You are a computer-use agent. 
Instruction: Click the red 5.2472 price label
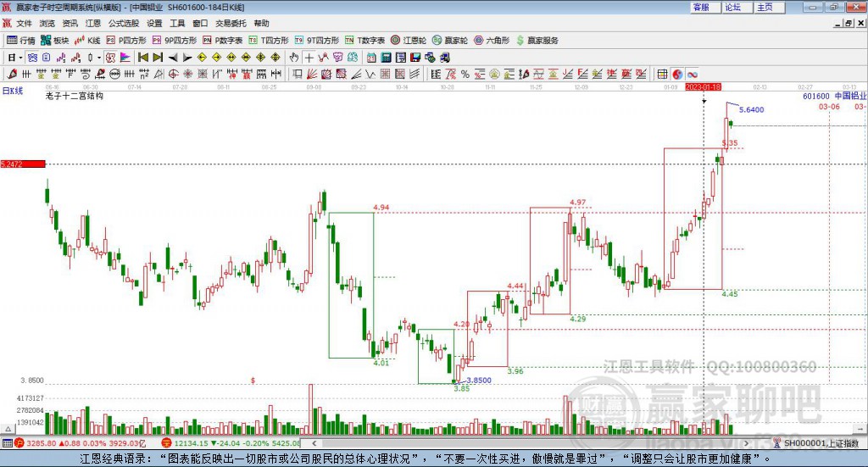(x=23, y=164)
